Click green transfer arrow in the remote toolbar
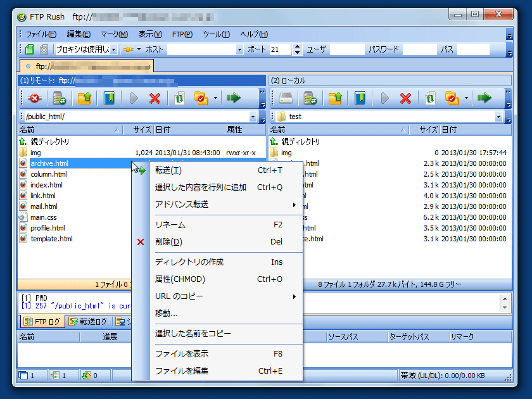Image resolution: width=532 pixels, height=399 pixels. pos(234,98)
